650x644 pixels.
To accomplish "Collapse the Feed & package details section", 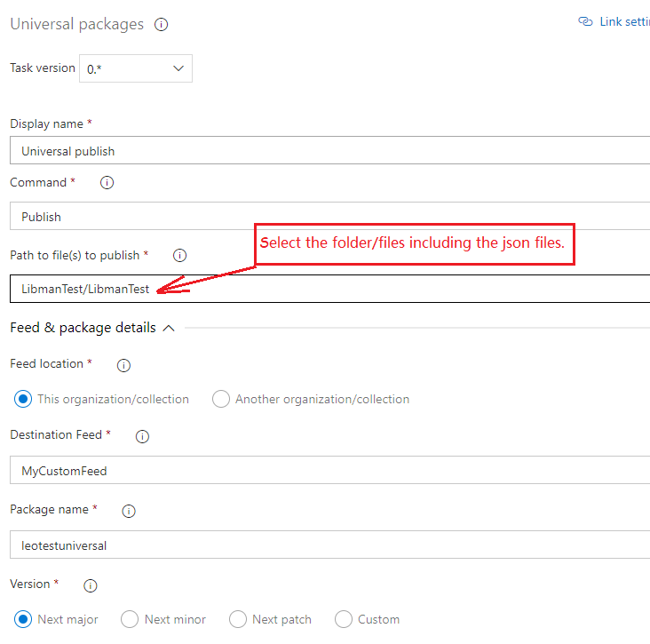I will [168, 328].
